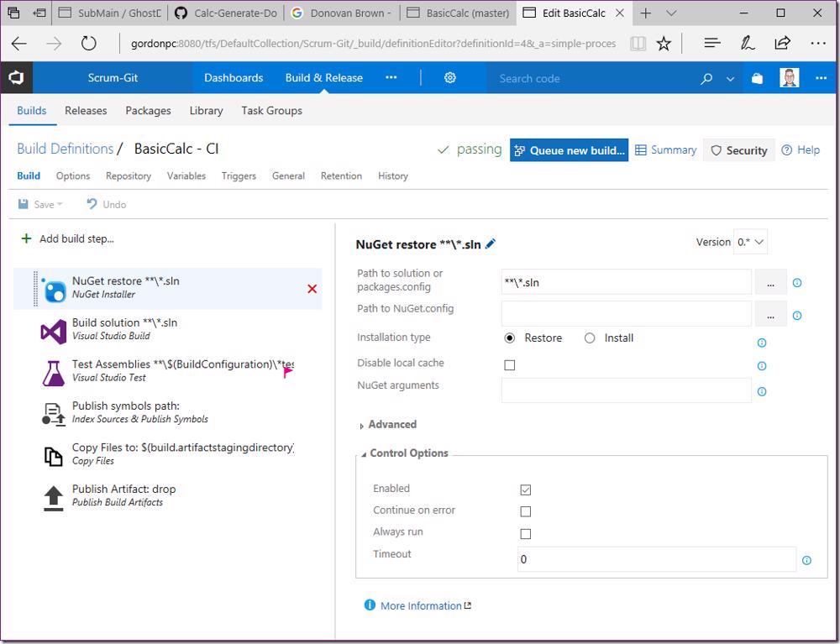The image size is (840, 644).
Task: Click Queue new build button
Action: point(569,150)
